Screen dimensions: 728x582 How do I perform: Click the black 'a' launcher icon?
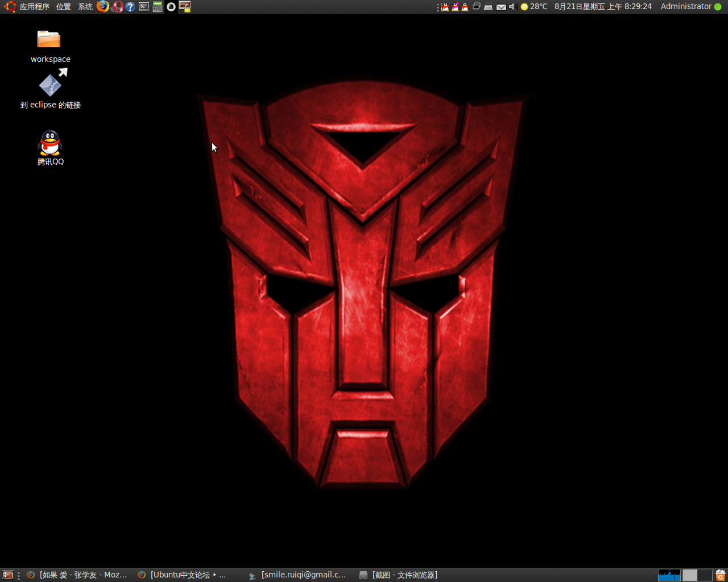tap(171, 7)
